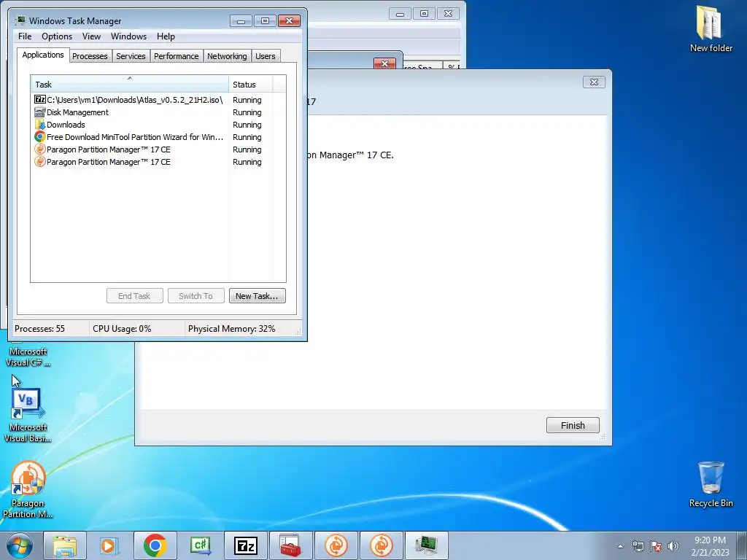Open the Windows Start menu orb
Viewport: 747px width, 560px height.
click(20, 545)
